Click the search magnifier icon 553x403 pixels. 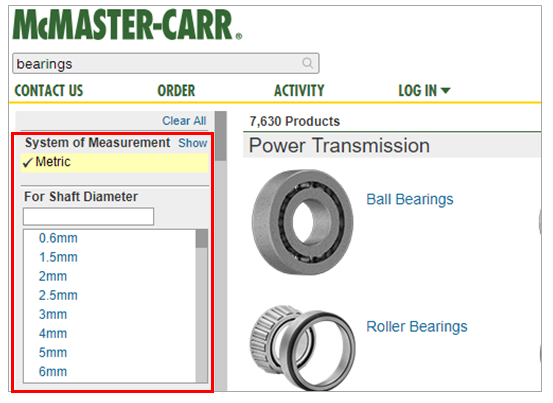coord(308,63)
